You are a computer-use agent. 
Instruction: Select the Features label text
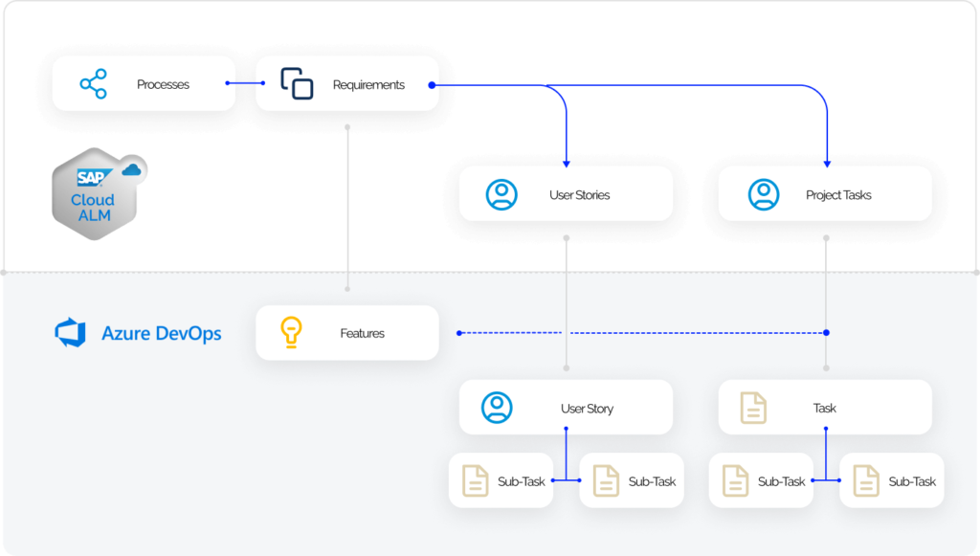point(362,333)
